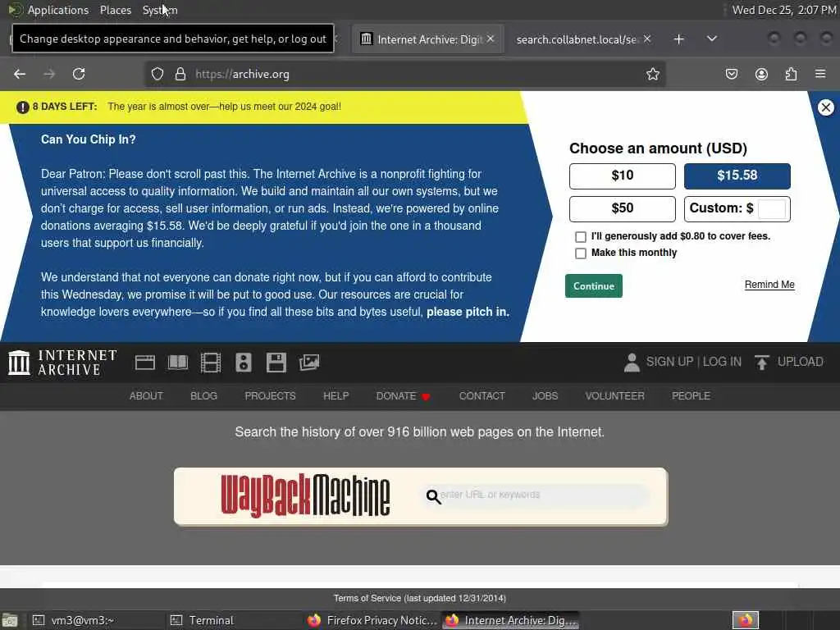
Task: Select the $10 donation amount
Action: point(622,176)
